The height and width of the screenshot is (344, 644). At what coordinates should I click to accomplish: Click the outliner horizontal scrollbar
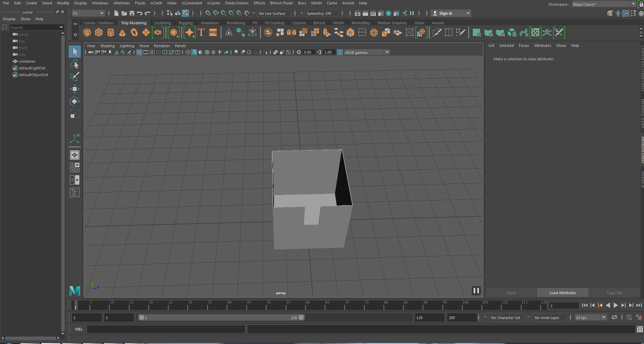point(31,338)
